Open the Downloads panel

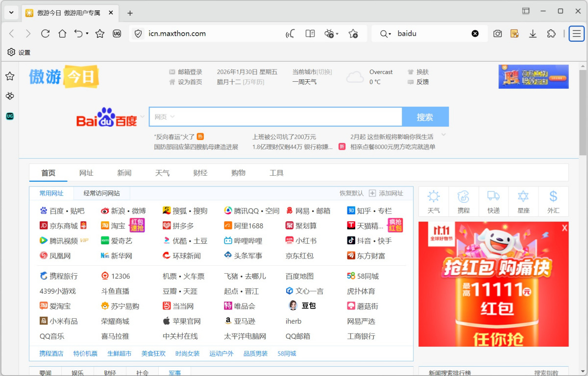(532, 33)
